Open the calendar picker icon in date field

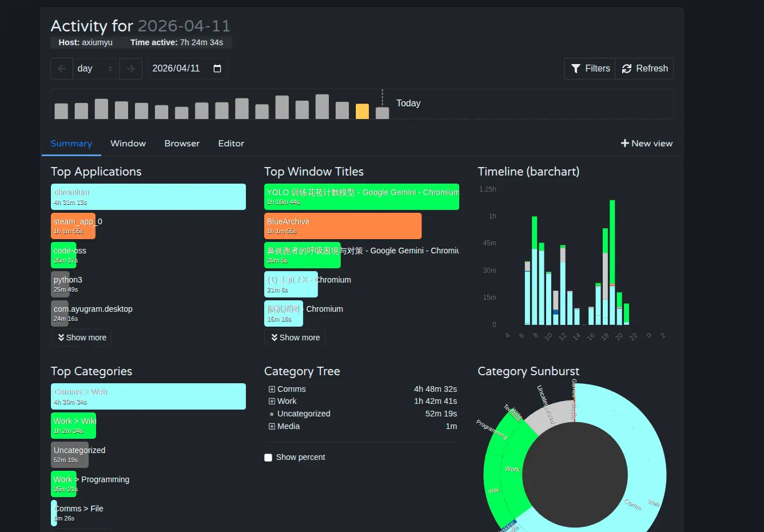coord(217,69)
